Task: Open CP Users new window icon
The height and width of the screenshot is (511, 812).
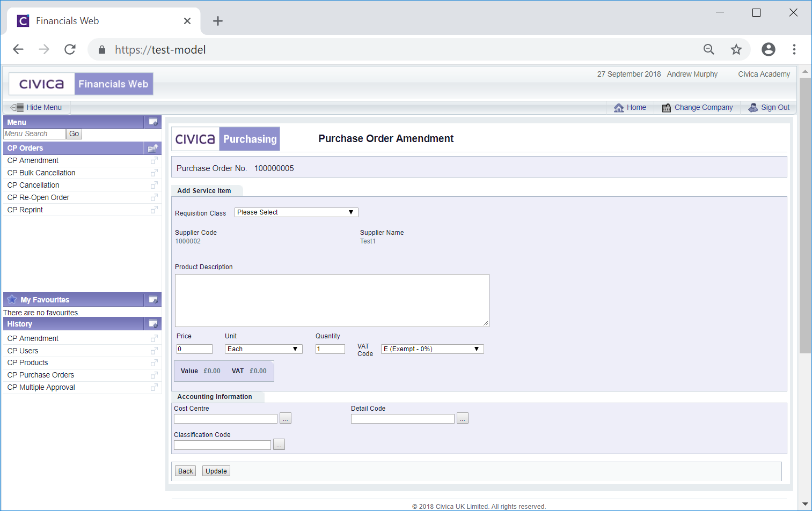Action: coord(154,351)
